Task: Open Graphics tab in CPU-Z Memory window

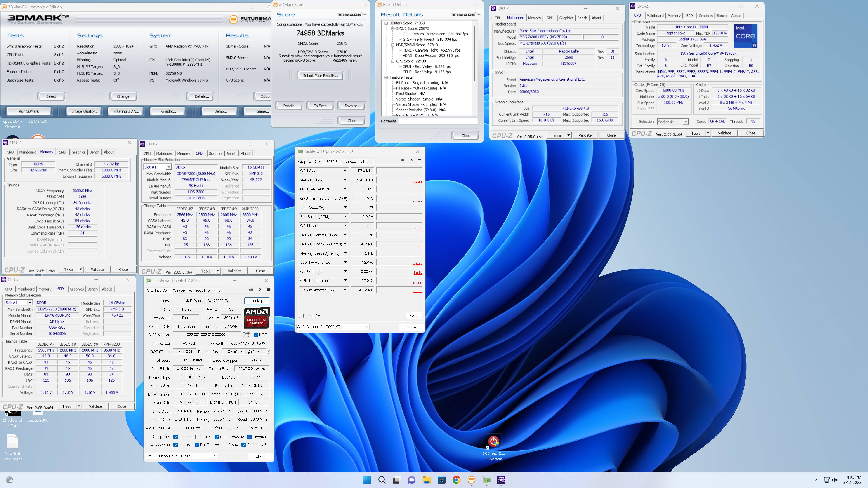Action: coord(78,152)
